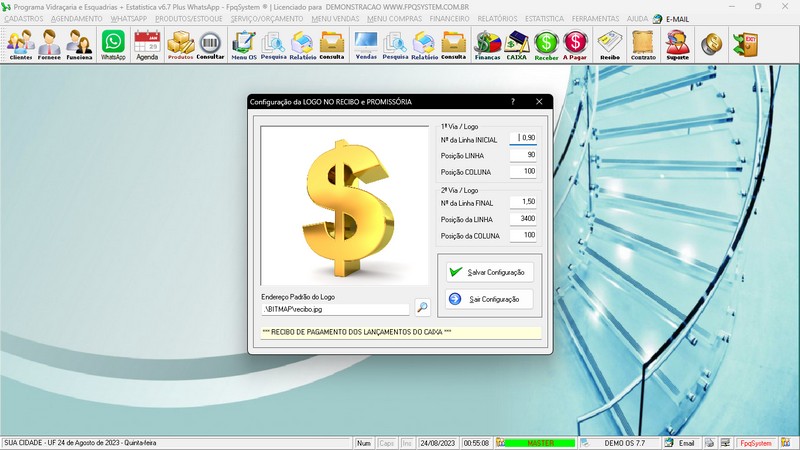Open the Menu OS icon

pyautogui.click(x=244, y=45)
